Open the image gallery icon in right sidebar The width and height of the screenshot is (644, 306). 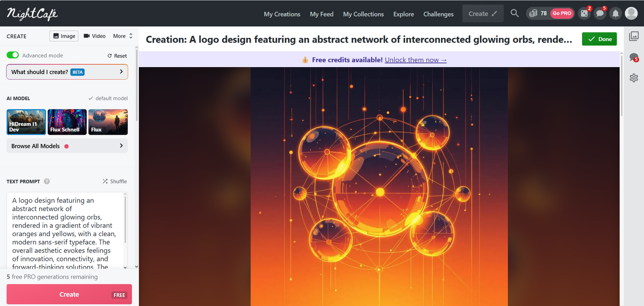point(634,36)
